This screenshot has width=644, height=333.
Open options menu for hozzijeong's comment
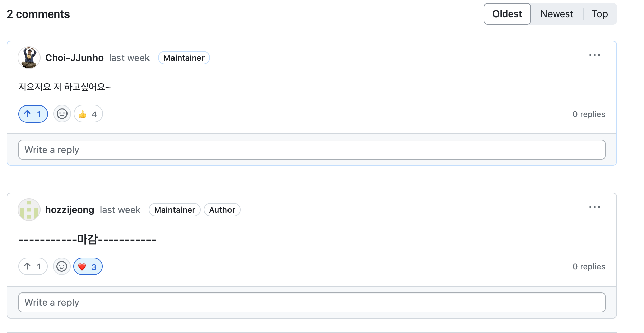pyautogui.click(x=594, y=207)
